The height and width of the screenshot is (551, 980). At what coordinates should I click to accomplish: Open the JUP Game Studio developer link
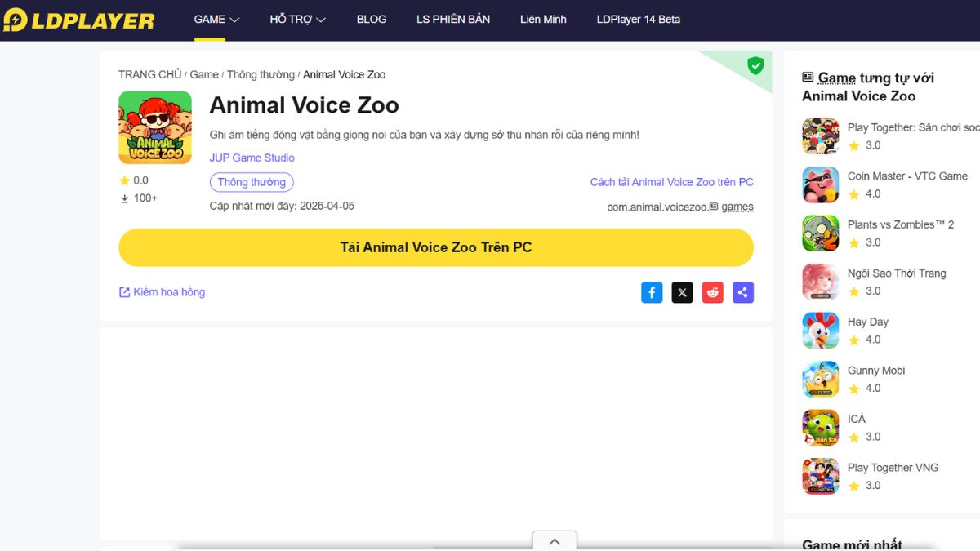(252, 158)
